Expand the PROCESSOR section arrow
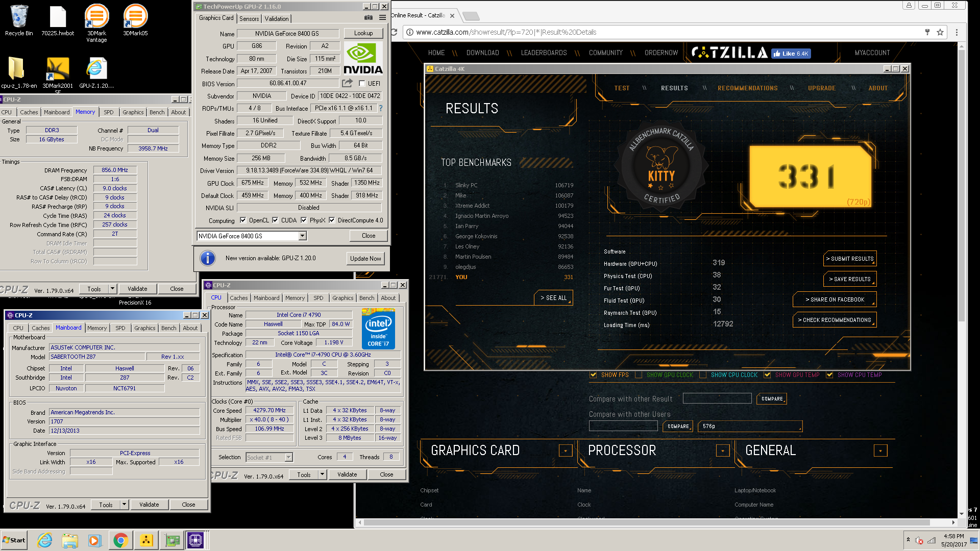Image resolution: width=980 pixels, height=551 pixels. click(x=723, y=450)
